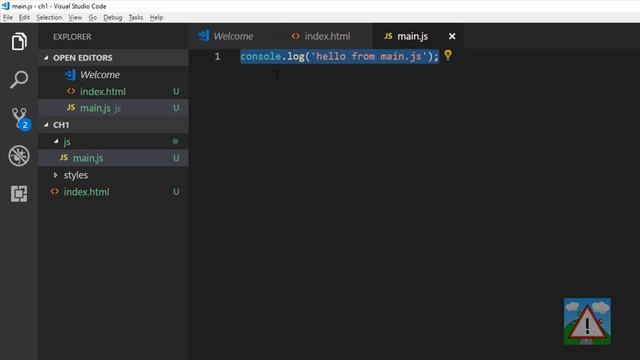
Task: Open index.html in CH1 folder tree
Action: click(x=113, y=191)
